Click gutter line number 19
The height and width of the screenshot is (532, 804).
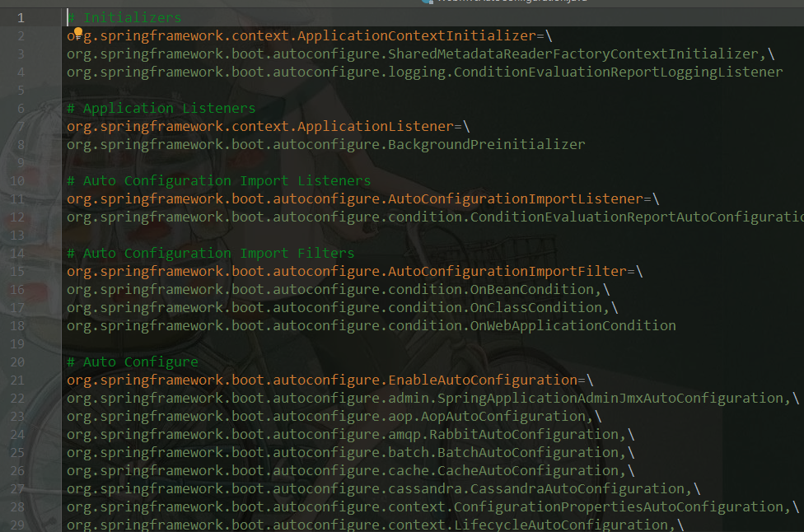(17, 344)
